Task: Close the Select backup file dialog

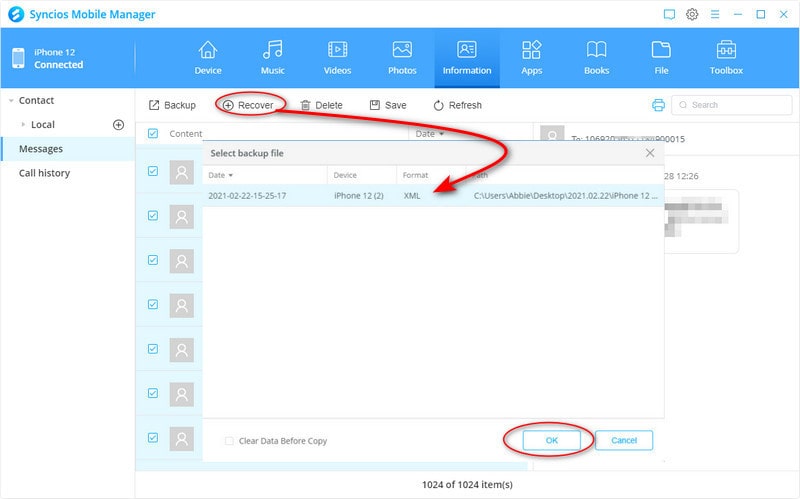Action: (649, 153)
